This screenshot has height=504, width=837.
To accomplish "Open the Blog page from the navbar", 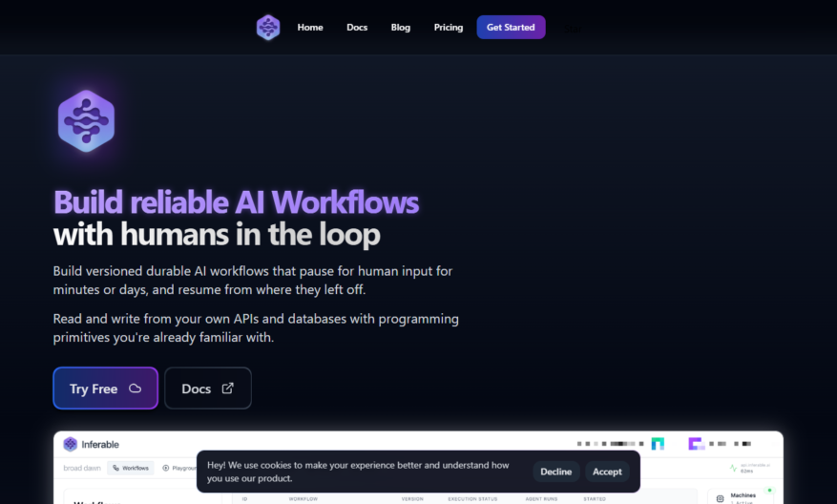I will point(400,28).
